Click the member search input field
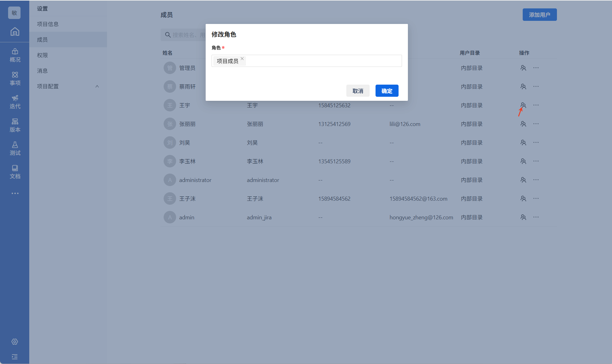The image size is (612, 364). point(187,35)
